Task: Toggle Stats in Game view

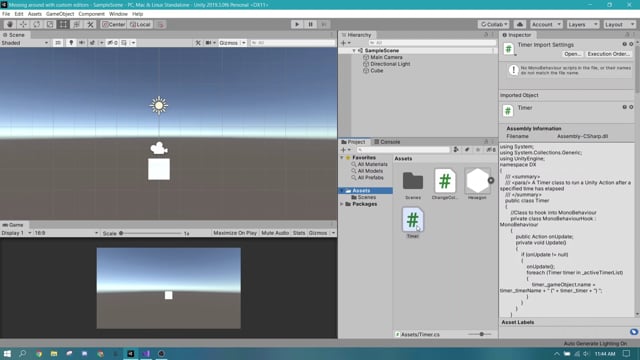Action: click(x=299, y=233)
